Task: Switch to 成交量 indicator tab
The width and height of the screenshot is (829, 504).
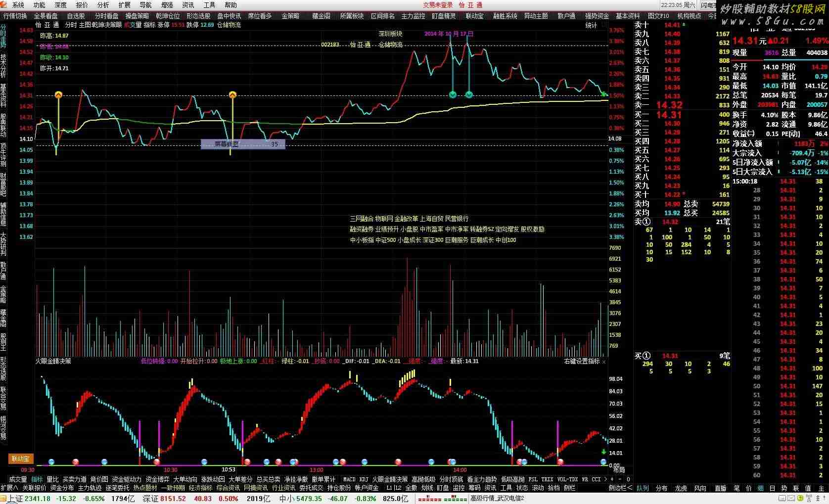Action: coord(18,479)
